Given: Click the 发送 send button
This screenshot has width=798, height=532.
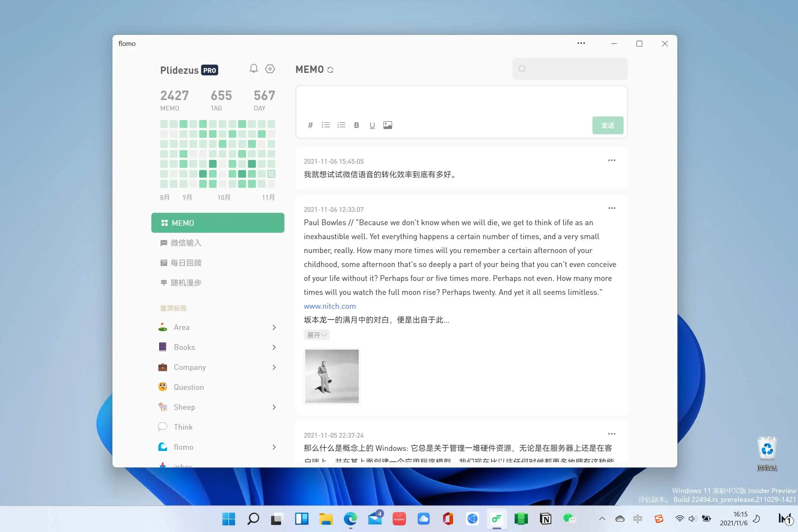Looking at the screenshot, I should click(607, 125).
